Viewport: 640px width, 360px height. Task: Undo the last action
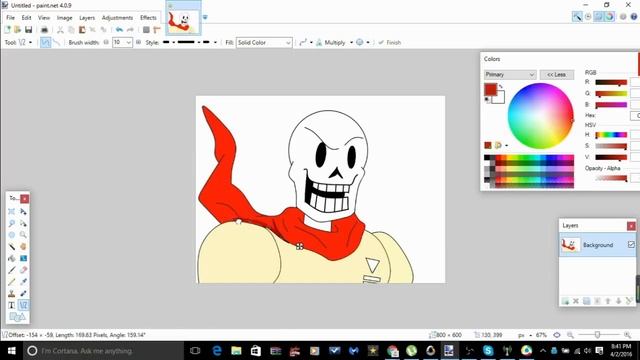[x=119, y=29]
